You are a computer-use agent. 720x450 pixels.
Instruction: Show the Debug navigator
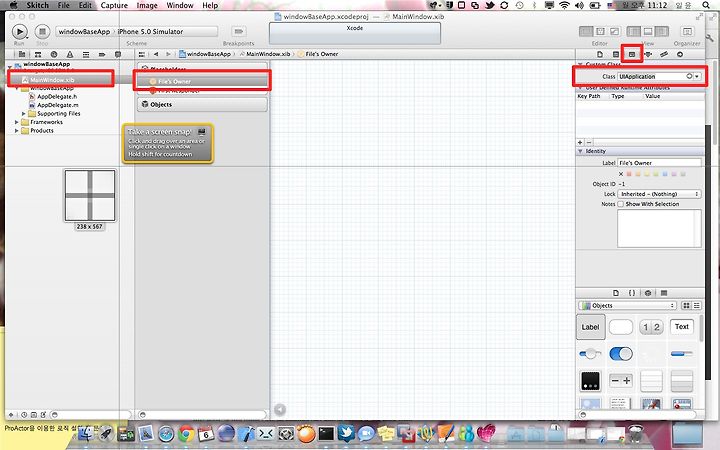tap(86, 54)
